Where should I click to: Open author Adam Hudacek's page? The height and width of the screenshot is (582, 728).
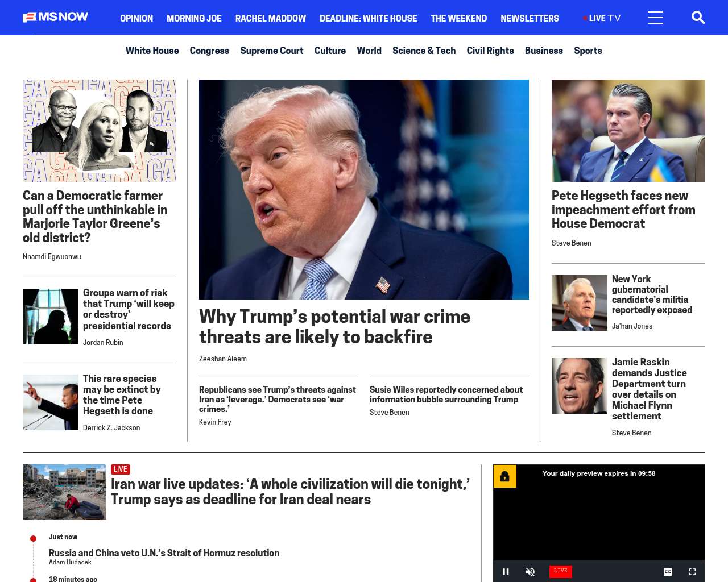[70, 562]
